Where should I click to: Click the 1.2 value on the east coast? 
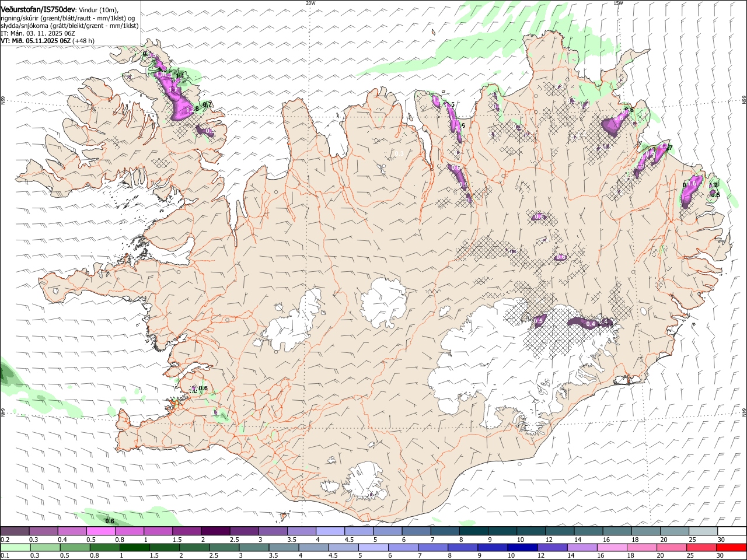(713, 185)
